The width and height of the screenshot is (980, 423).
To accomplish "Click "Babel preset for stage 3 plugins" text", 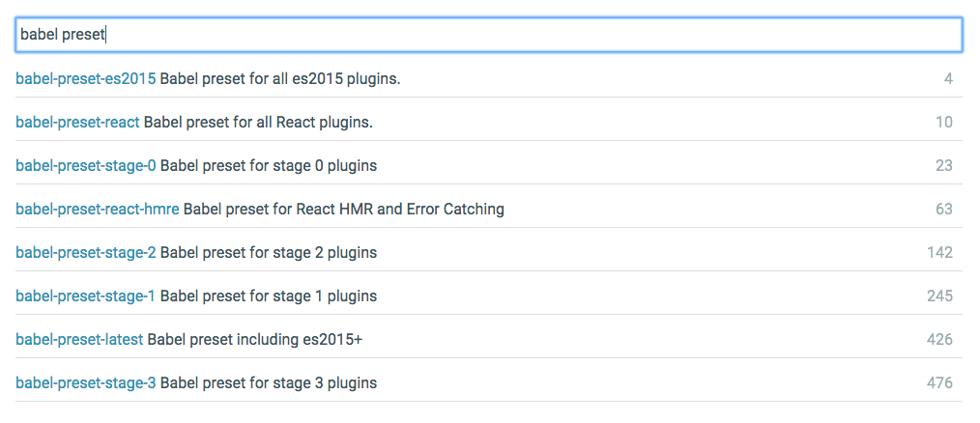I will tap(269, 382).
